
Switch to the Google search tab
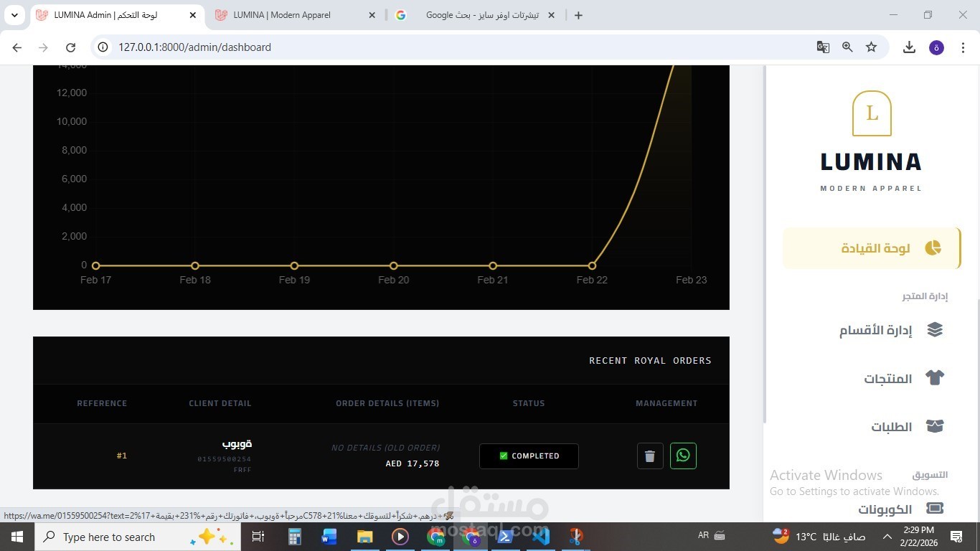tap(474, 15)
